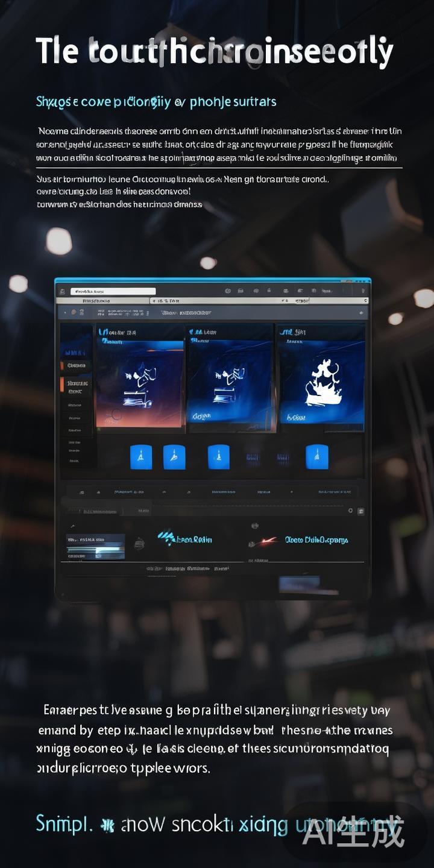434x868 pixels.
Task: Click the third blue square icon below thumbnails
Action: pos(218,457)
